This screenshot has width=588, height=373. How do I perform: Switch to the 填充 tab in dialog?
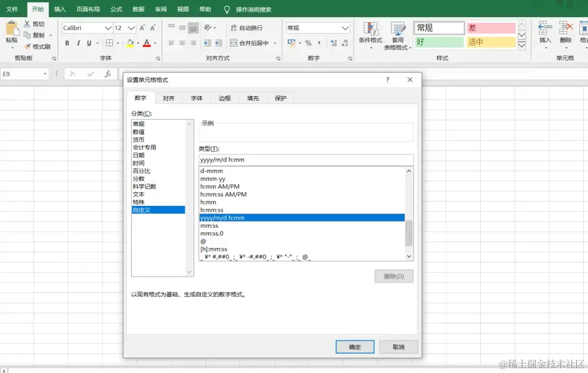253,98
